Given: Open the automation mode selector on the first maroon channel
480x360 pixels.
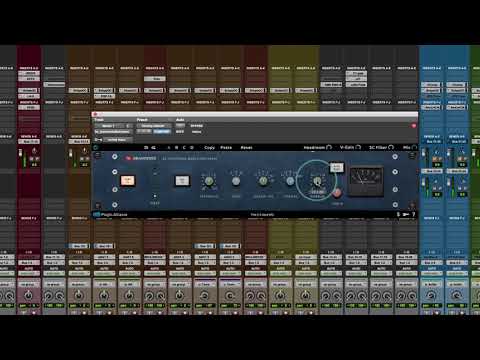Looking at the screenshot, I should pos(29,273).
